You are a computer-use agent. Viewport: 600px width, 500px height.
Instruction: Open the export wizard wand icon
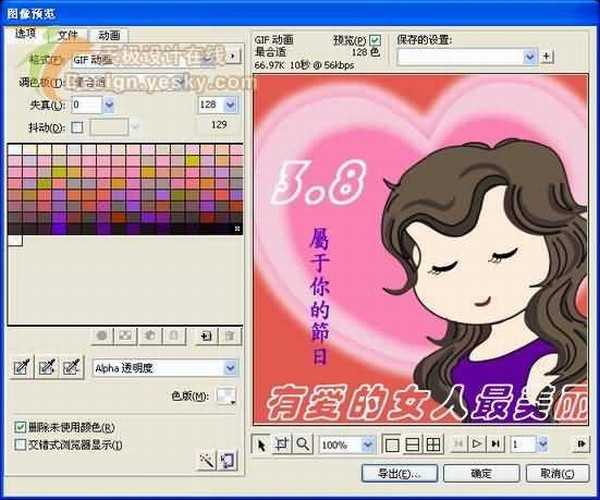(x=207, y=460)
